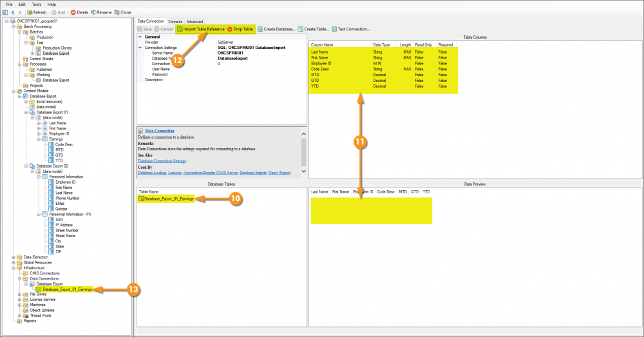Open the Tools menu
Viewport: 644px width, 337px height.
click(x=37, y=4)
